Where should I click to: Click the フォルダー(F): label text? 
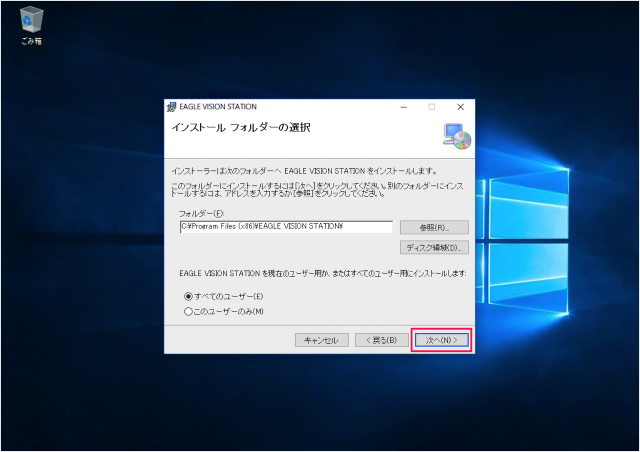[202, 214]
